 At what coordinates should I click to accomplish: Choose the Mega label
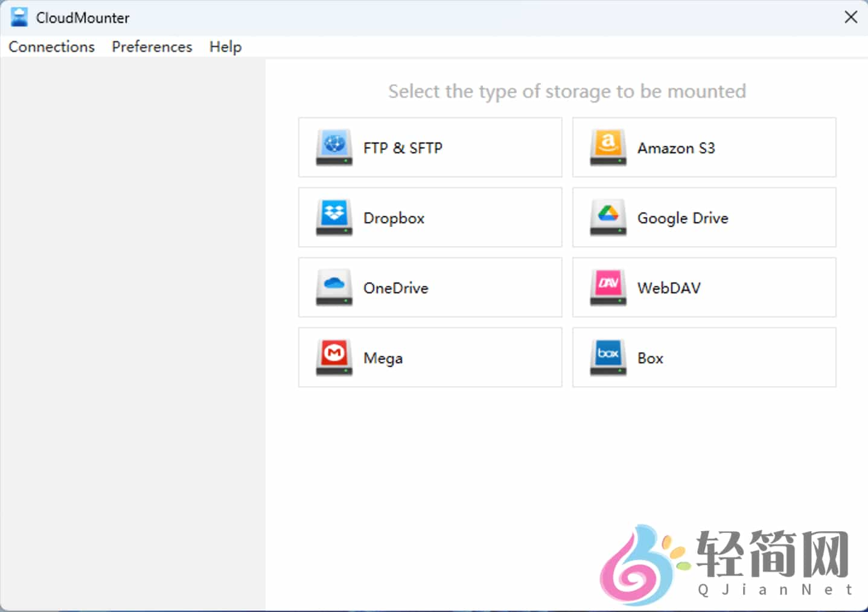point(383,359)
